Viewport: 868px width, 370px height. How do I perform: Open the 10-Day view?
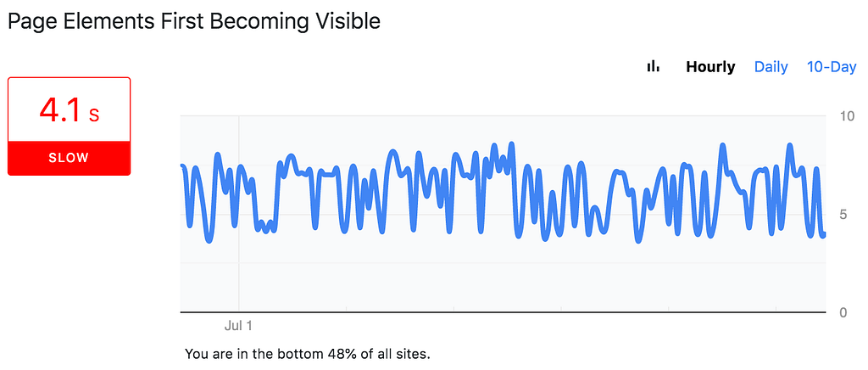[832, 67]
